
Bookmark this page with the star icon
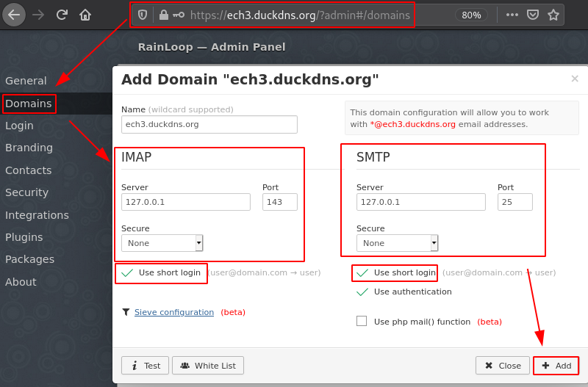pos(553,15)
